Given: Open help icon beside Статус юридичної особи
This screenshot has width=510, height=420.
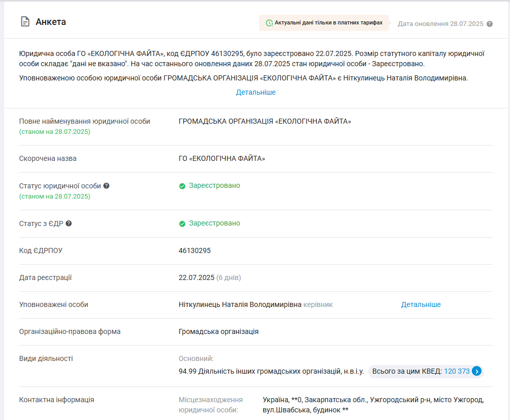Looking at the screenshot, I should (x=106, y=186).
